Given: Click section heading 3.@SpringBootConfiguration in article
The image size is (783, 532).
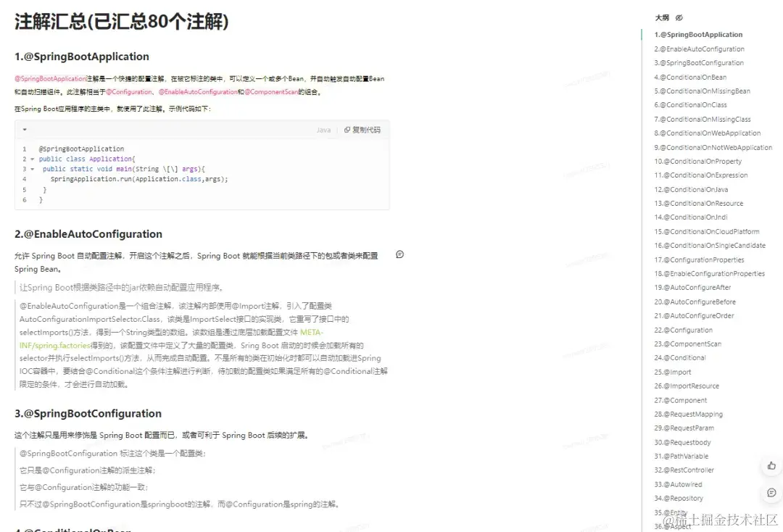Looking at the screenshot, I should pos(88,414).
